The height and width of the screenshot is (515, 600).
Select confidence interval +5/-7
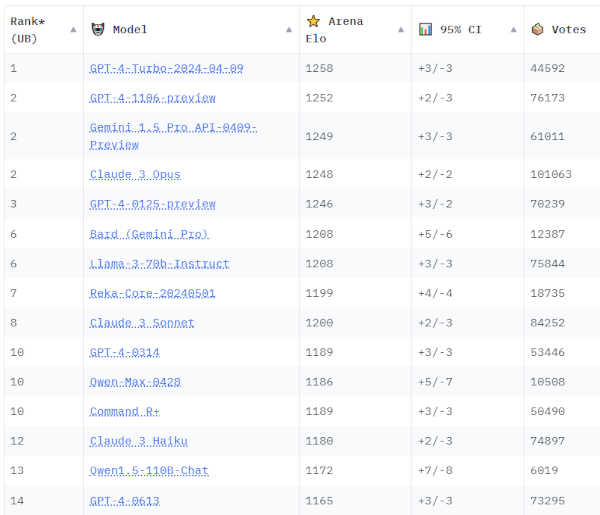click(x=435, y=382)
